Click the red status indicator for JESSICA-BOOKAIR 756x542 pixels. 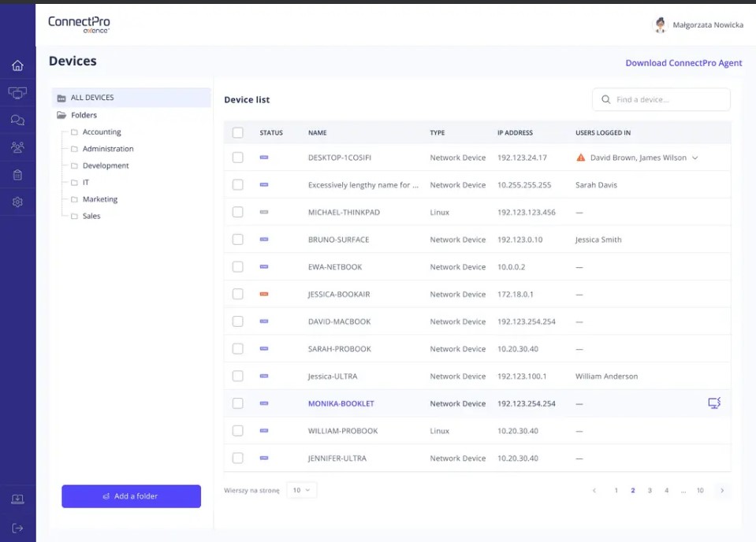(x=264, y=294)
